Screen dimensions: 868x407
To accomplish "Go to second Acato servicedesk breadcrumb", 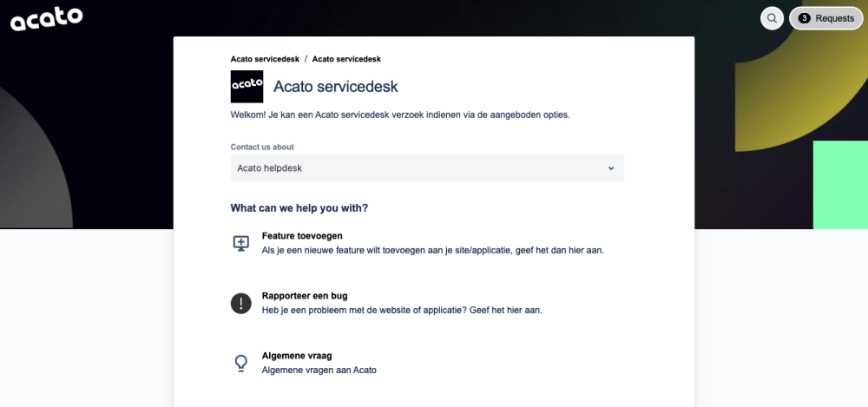I will (346, 59).
